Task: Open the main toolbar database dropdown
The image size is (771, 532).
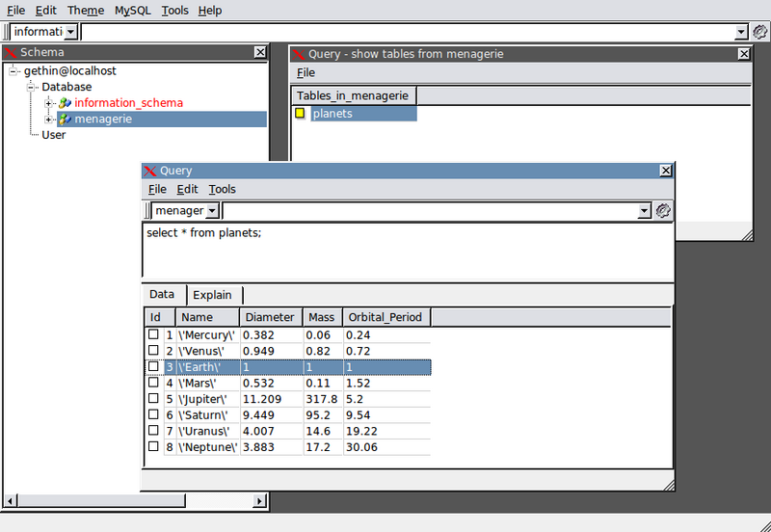Action: click(x=70, y=32)
